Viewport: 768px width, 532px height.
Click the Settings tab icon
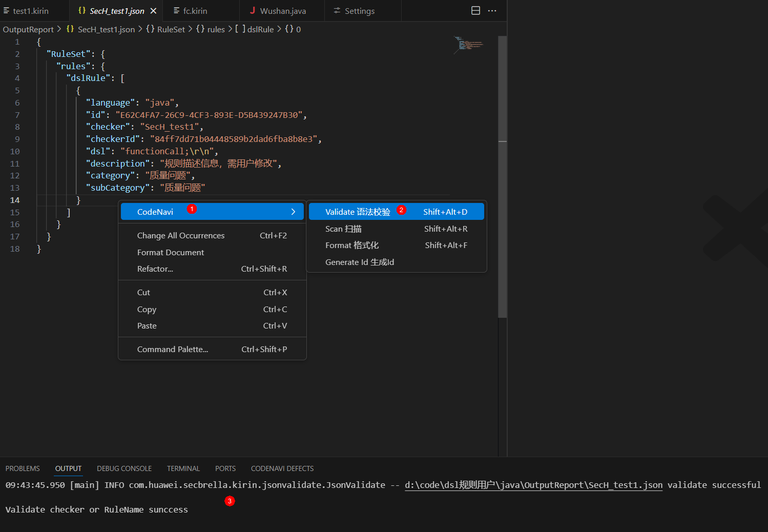point(337,11)
